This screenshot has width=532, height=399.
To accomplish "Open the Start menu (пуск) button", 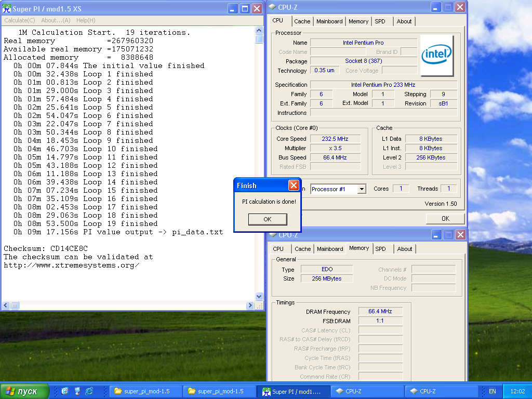I will point(24,391).
